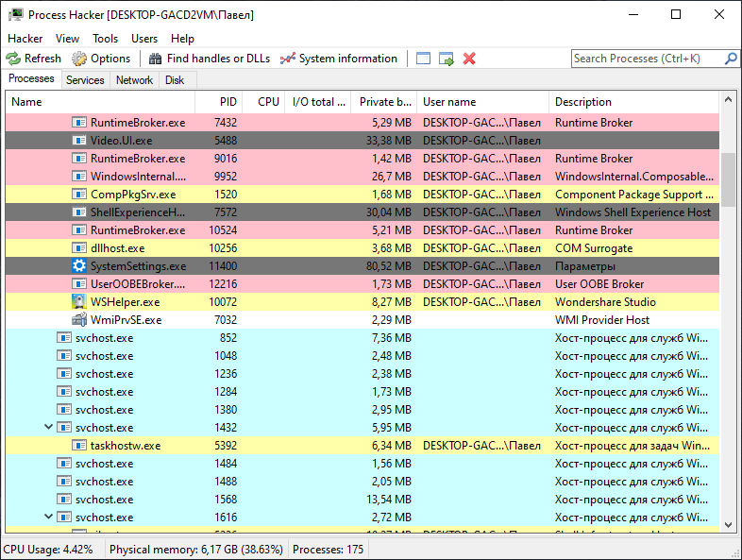Open the System information graph icon
742x560 pixels.
(x=287, y=59)
